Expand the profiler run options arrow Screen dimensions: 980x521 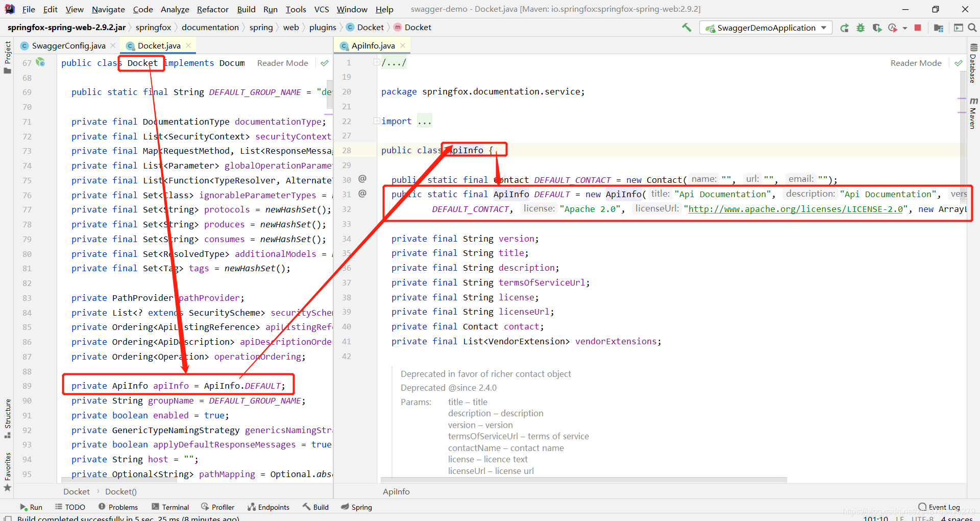tap(904, 28)
